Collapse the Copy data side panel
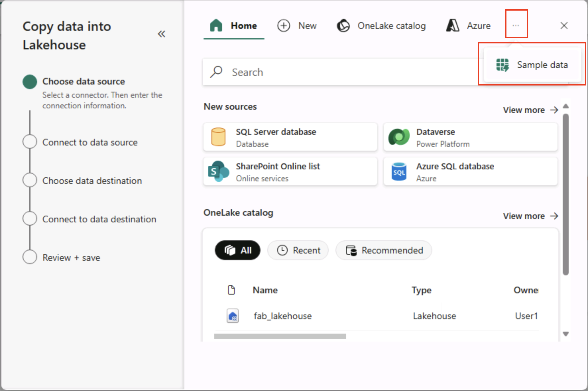The image size is (588, 391). pyautogui.click(x=161, y=33)
